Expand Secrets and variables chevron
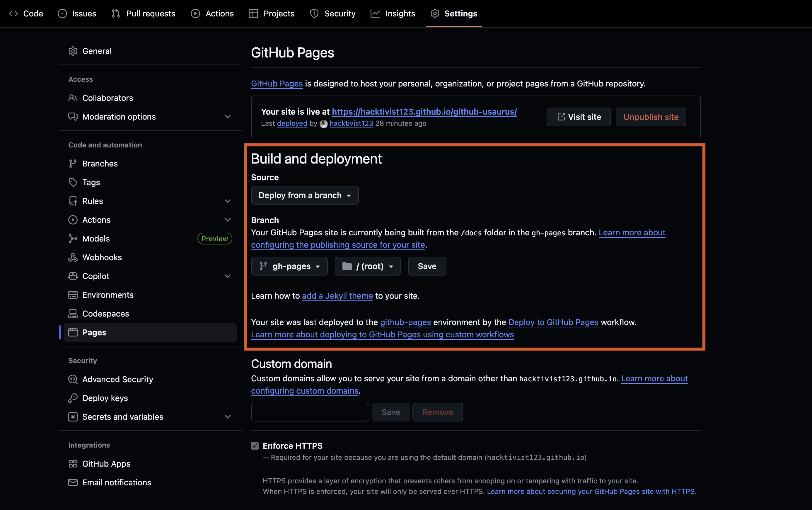The image size is (812, 510). pyautogui.click(x=228, y=417)
